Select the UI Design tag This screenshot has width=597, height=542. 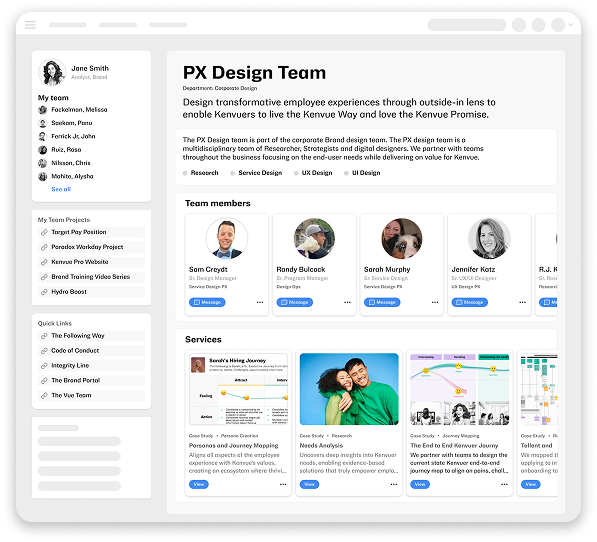coord(362,173)
